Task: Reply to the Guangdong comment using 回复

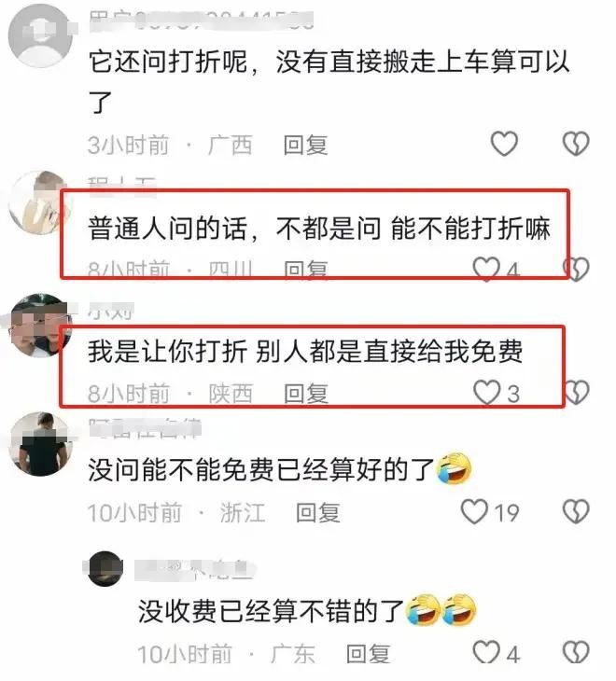Action: [x=368, y=654]
